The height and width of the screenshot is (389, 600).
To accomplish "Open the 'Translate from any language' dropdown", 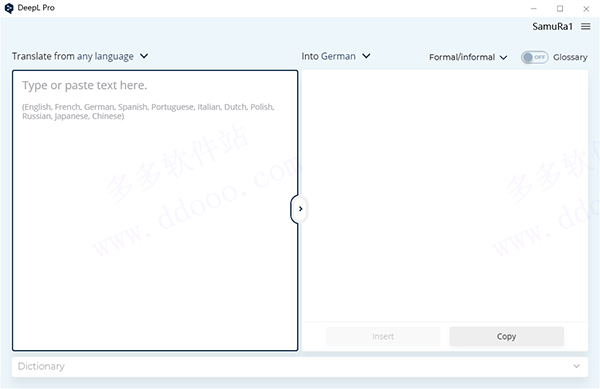I will click(80, 56).
